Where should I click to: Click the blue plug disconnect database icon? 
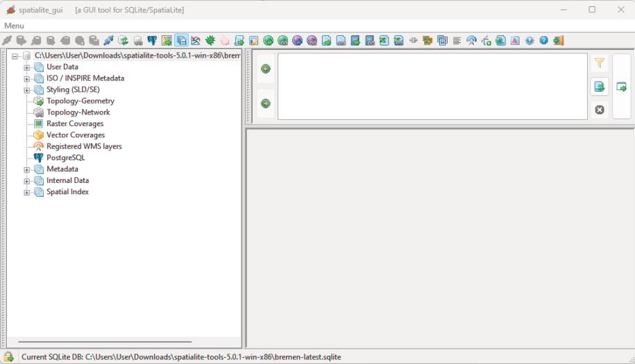click(x=108, y=40)
